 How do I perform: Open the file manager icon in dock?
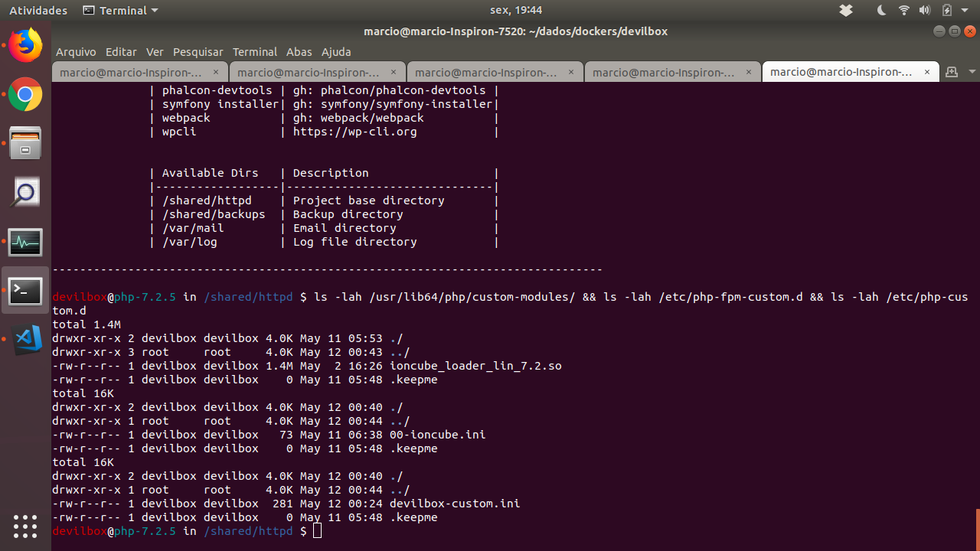[x=25, y=143]
